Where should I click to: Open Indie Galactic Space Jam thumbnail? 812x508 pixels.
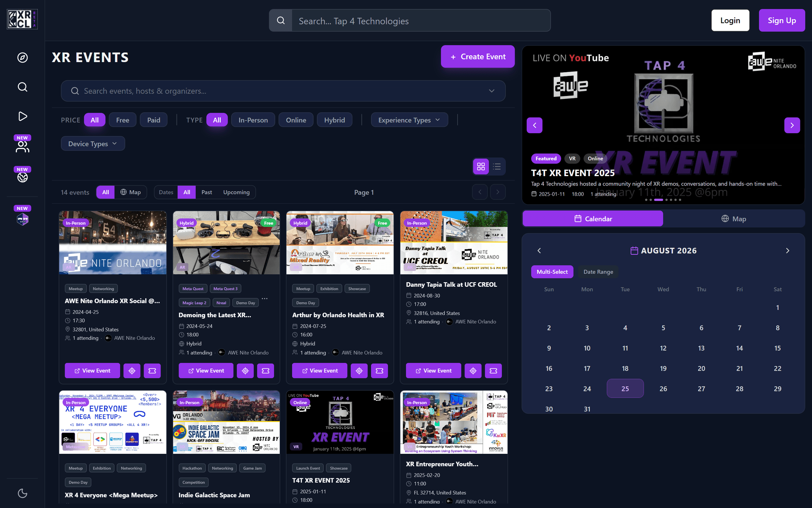pyautogui.click(x=226, y=422)
